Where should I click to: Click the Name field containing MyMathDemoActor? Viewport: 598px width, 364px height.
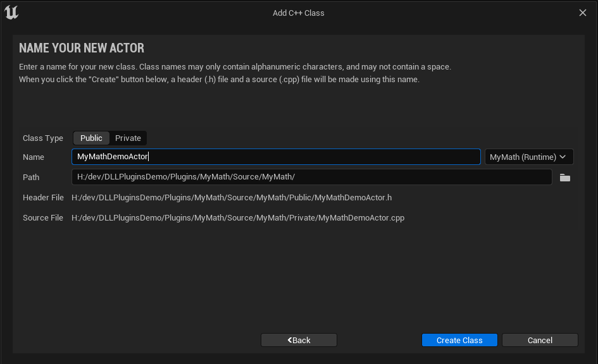click(276, 157)
